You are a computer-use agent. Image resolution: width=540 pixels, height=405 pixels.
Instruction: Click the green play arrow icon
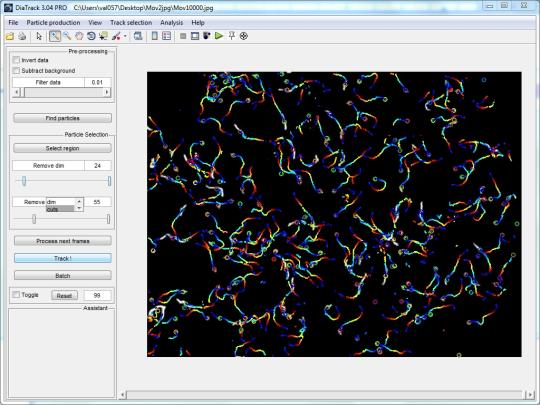pos(219,36)
